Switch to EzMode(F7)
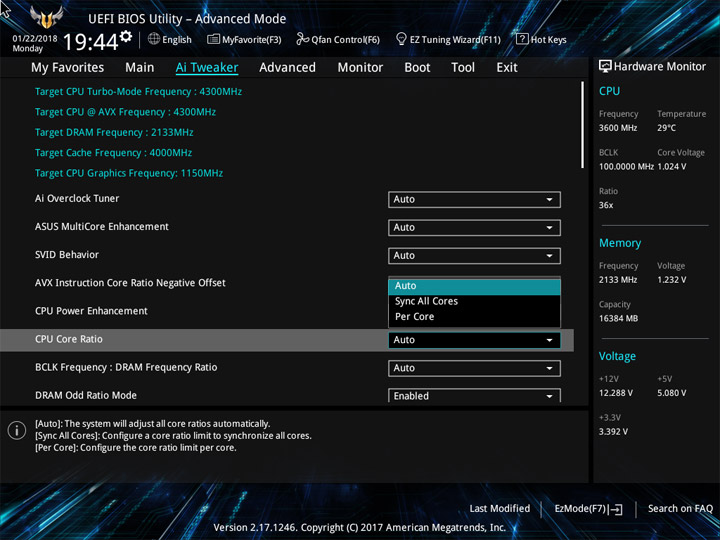Screen dimensions: 720x540 click(x=589, y=509)
